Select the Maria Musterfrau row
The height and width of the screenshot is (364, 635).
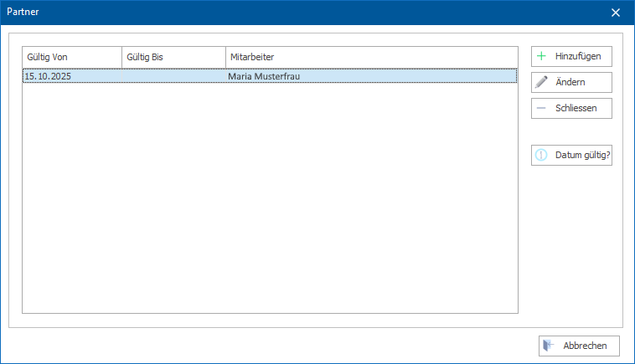point(270,76)
